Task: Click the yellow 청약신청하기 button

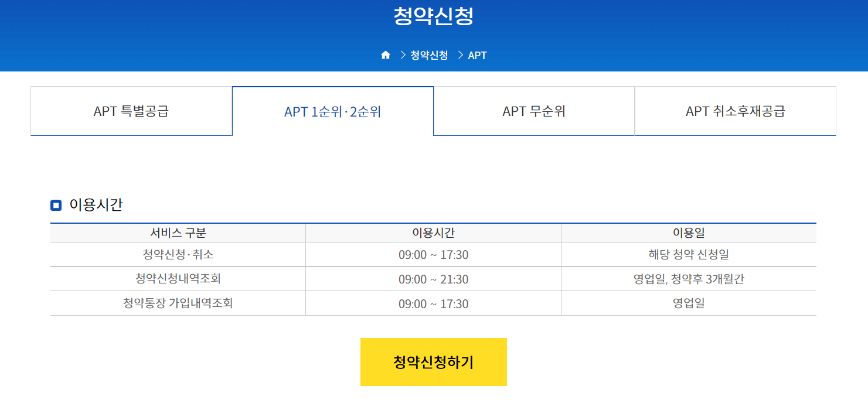Action: pos(433,361)
